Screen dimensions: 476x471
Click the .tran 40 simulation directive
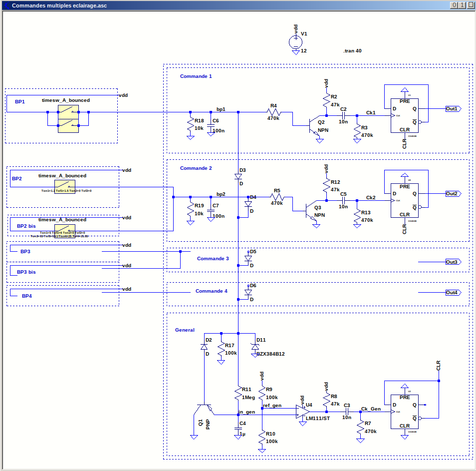352,51
